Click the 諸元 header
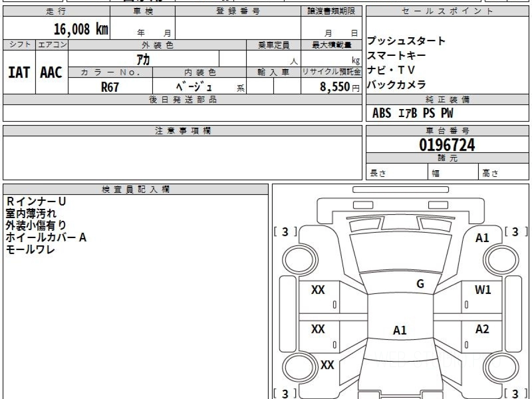This screenshot has height=399, width=532. (x=447, y=158)
